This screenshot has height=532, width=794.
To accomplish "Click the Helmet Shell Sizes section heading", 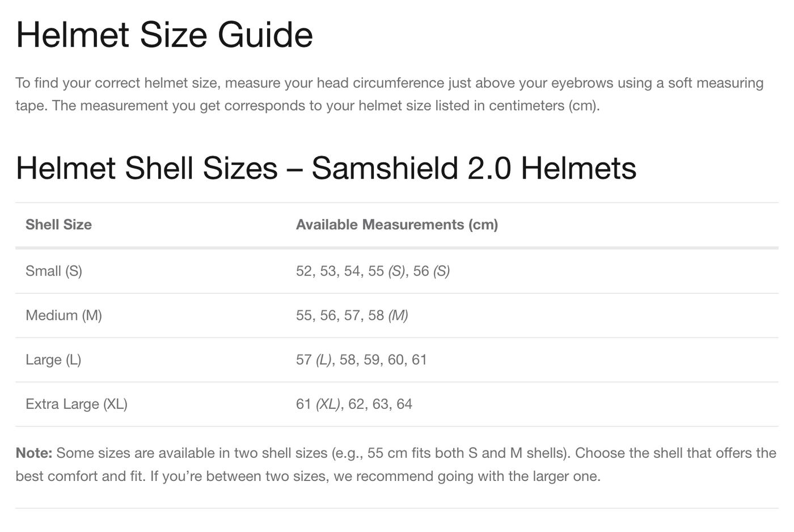I will click(x=326, y=168).
